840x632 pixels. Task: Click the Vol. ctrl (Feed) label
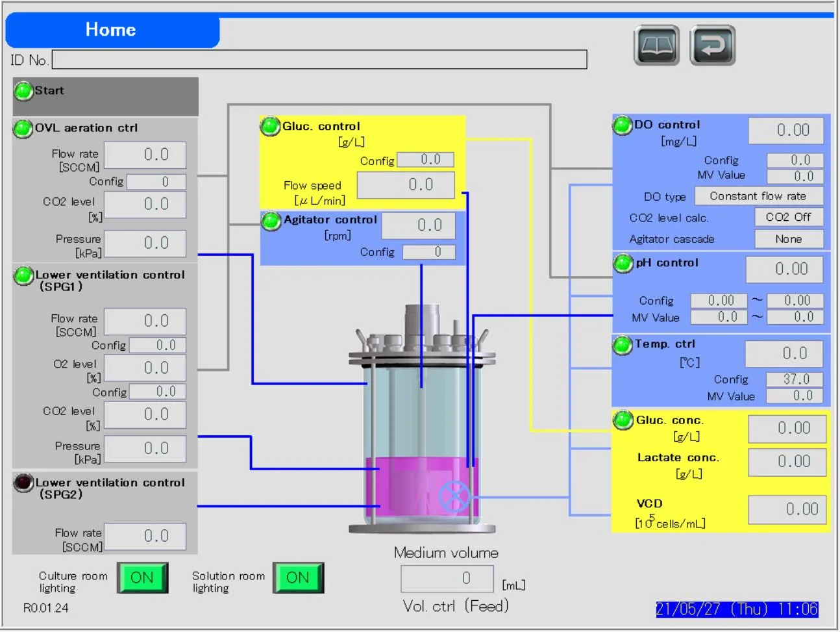tap(456, 606)
